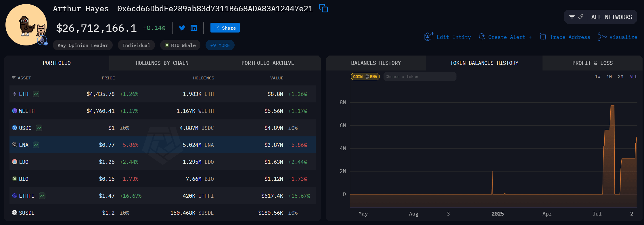
Task: Click the Visualize graph icon
Action: tap(602, 37)
